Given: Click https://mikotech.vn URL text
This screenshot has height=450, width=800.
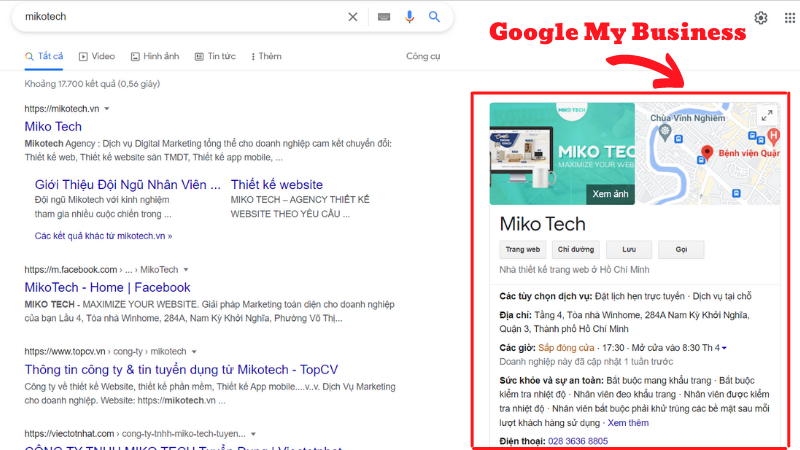Looking at the screenshot, I should coord(62,109).
